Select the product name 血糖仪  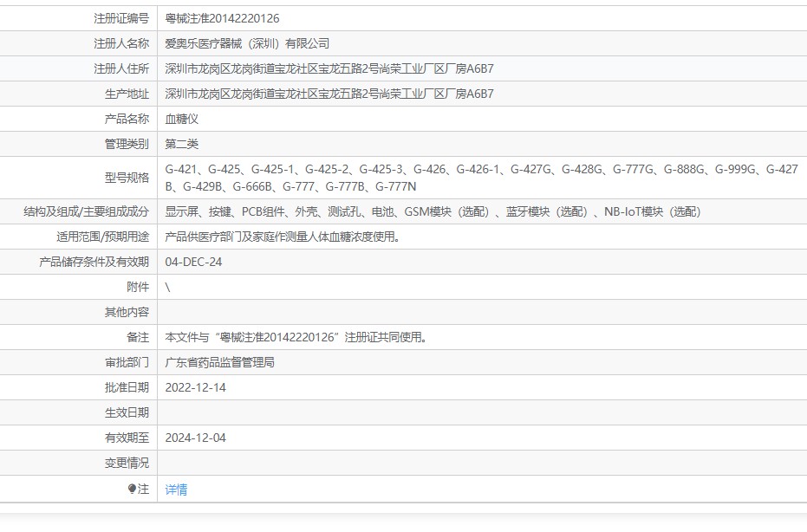click(x=182, y=120)
